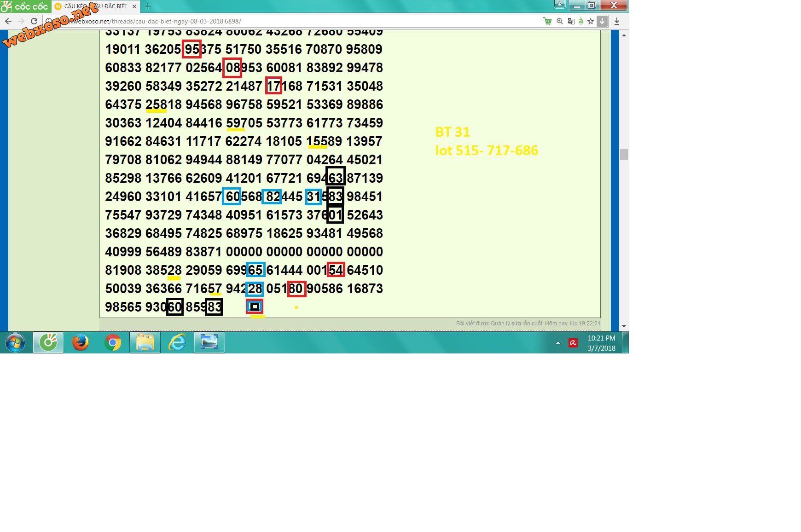Open the taskbar clock showing 10:21 PM
The width and height of the screenshot is (801, 532).
(601, 343)
